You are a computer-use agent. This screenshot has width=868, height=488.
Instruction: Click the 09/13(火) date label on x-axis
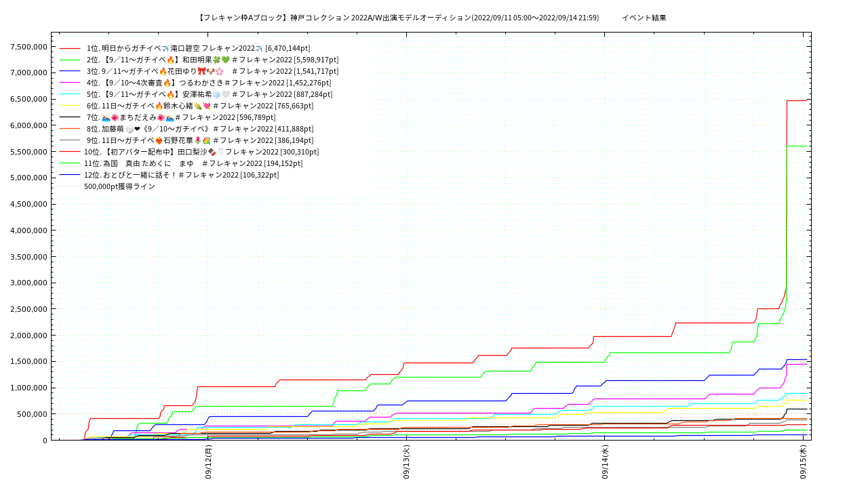(x=407, y=462)
